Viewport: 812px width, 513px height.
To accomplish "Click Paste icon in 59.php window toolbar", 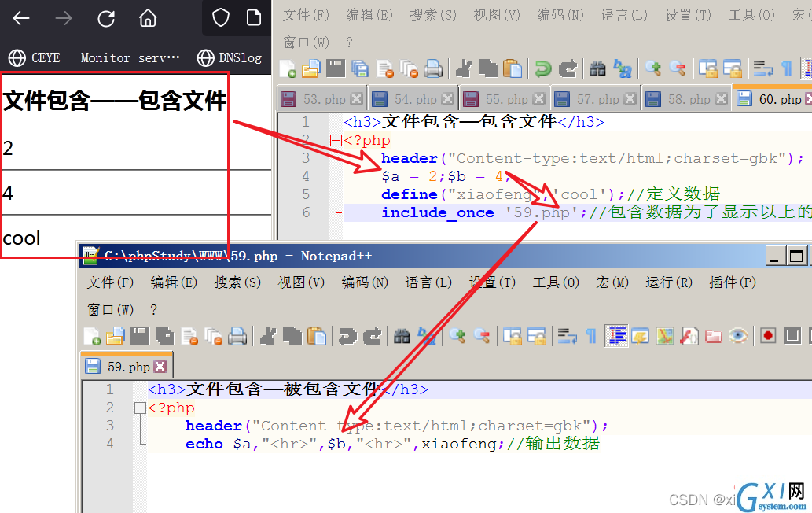I will tap(317, 336).
